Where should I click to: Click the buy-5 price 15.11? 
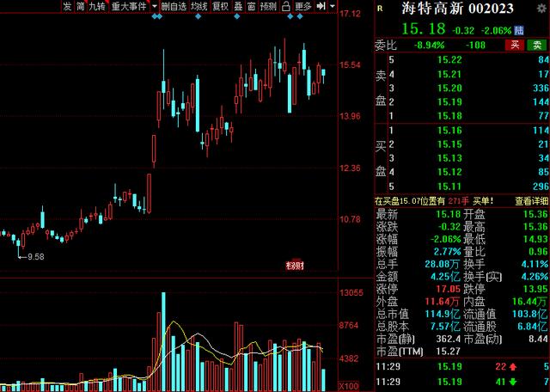[x=449, y=187]
